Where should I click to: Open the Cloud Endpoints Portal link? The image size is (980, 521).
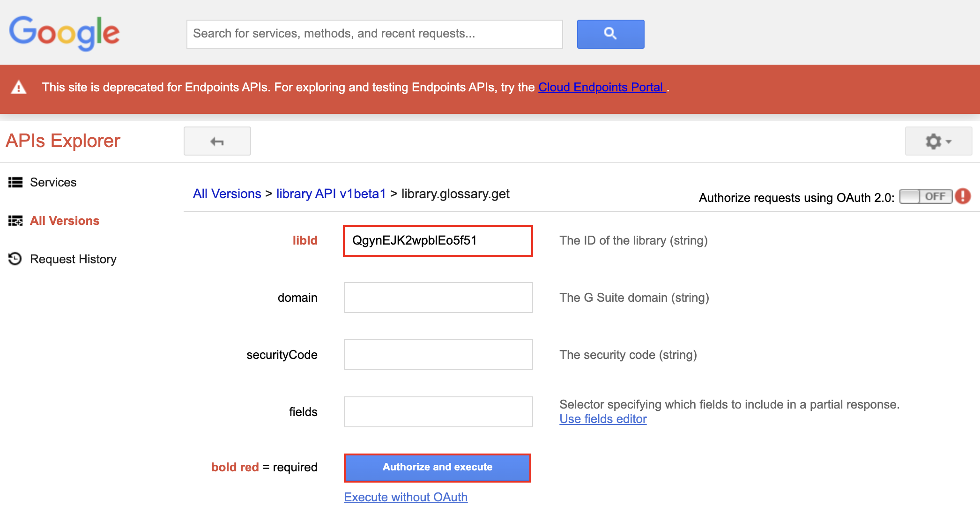click(x=602, y=87)
